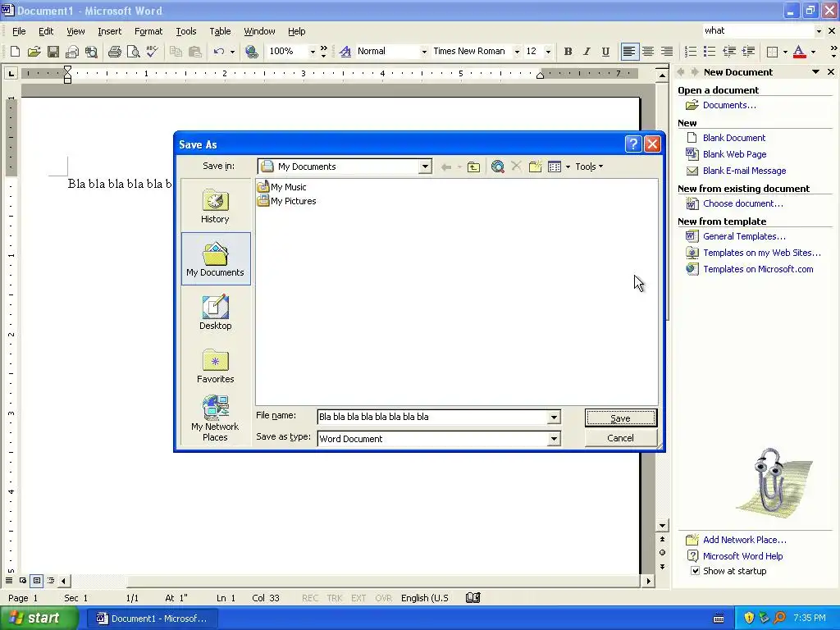Open the Help menu
This screenshot has width=840, height=630.
point(296,31)
